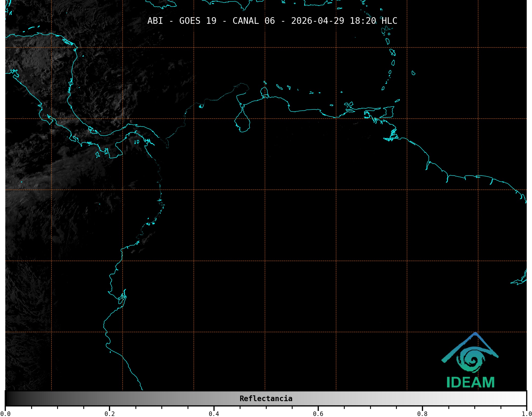This screenshot has width=532, height=417.
Task: Click the 0.4 tick label on colorbar
Action: pyautogui.click(x=214, y=414)
